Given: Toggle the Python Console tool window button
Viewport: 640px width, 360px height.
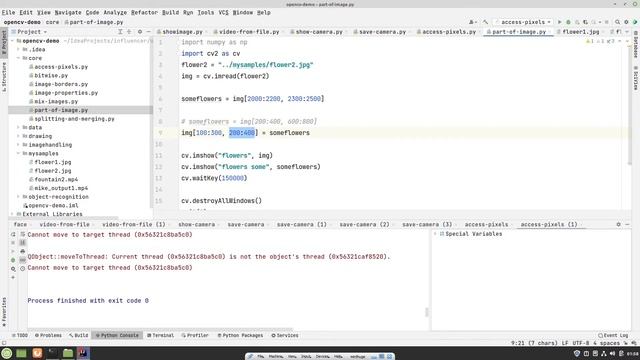Looking at the screenshot, I should pyautogui.click(x=117, y=335).
